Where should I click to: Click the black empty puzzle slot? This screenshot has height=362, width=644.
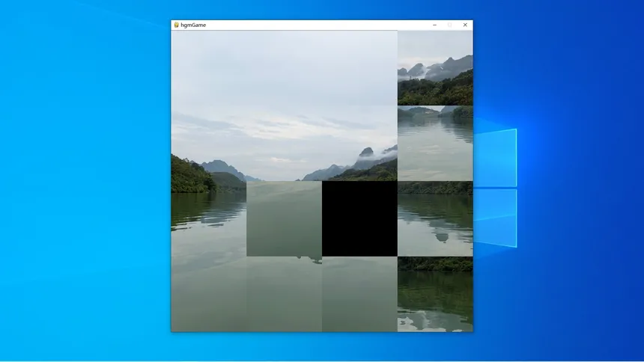point(359,218)
